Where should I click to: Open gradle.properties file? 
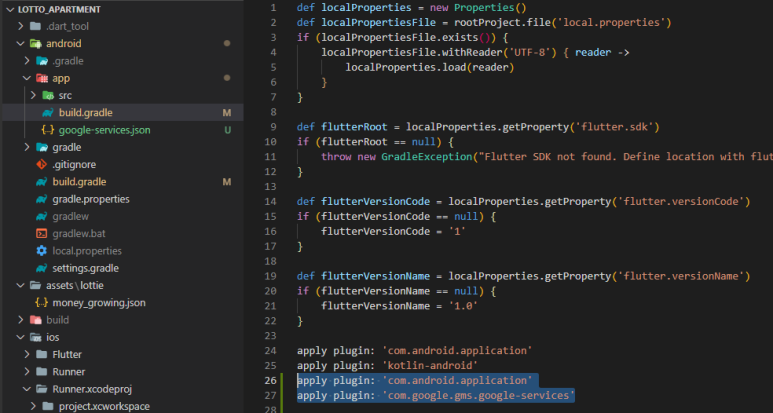point(91,199)
